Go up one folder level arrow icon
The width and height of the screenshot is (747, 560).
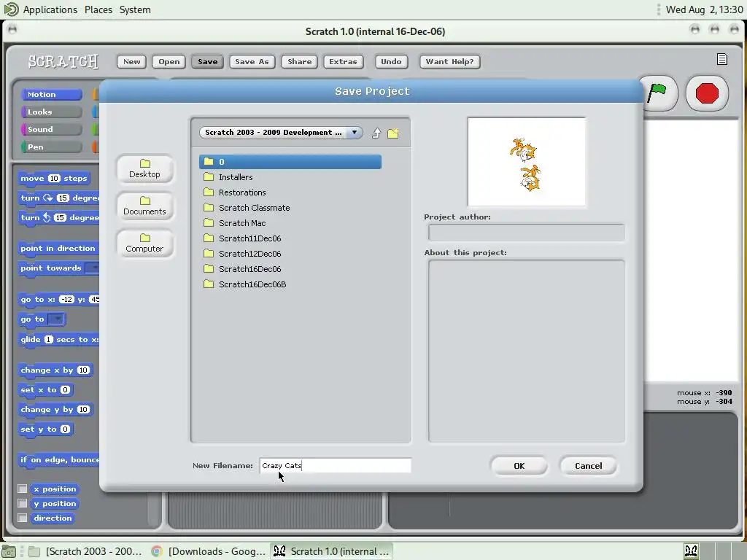(x=376, y=133)
